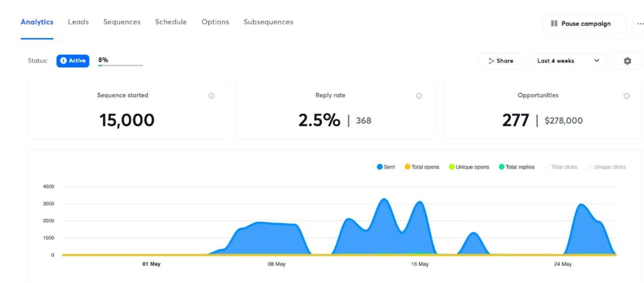
Task: Click the 15,000 sequence started value
Action: click(127, 120)
